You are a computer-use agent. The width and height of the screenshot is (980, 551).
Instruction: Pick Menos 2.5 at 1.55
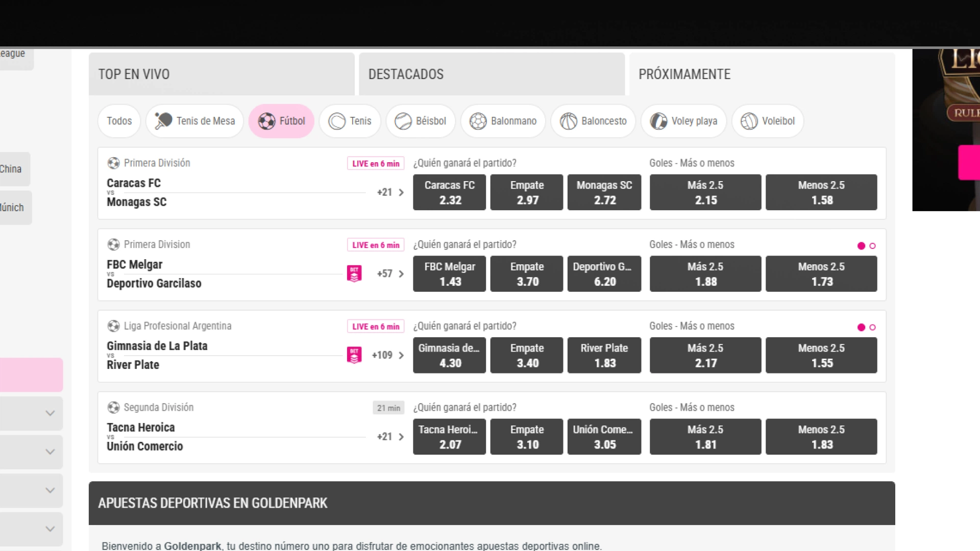tap(821, 355)
